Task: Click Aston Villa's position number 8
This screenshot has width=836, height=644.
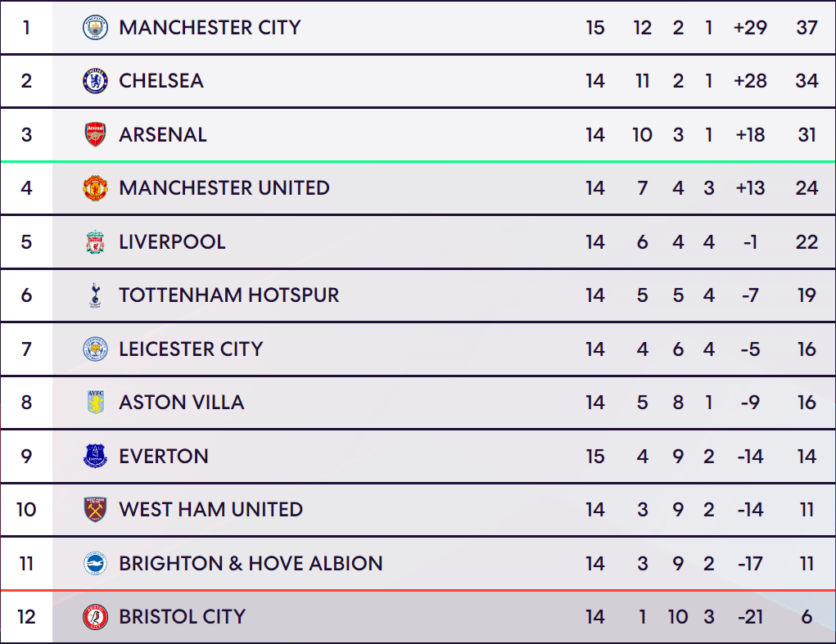Action: point(26,402)
